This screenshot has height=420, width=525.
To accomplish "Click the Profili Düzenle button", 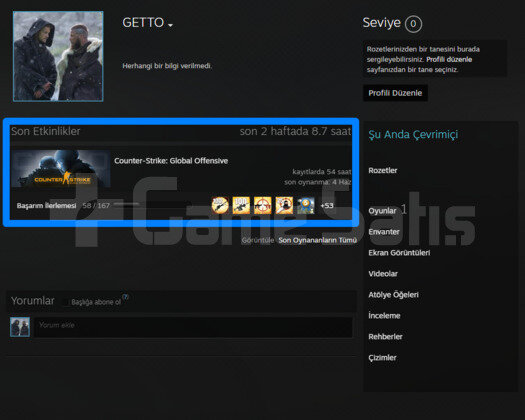I will (395, 93).
